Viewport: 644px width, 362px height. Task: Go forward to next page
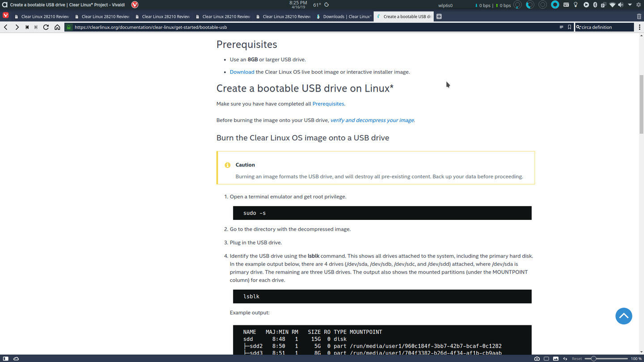17,27
